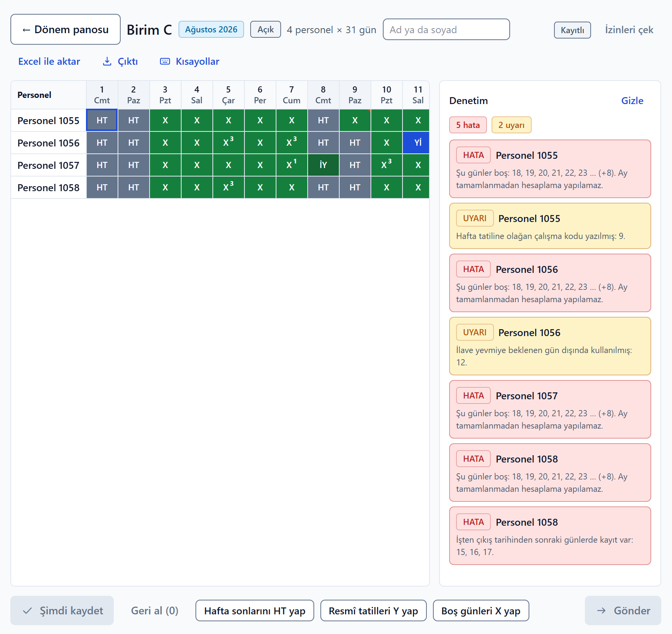Click Personel 1057 row name
672x634 pixels.
point(49,165)
